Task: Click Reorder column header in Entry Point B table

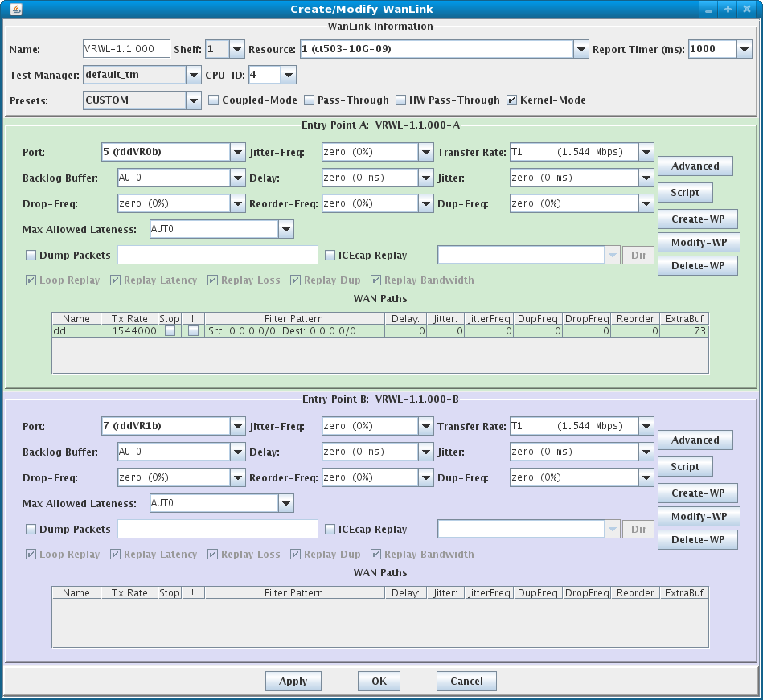Action: pos(635,592)
